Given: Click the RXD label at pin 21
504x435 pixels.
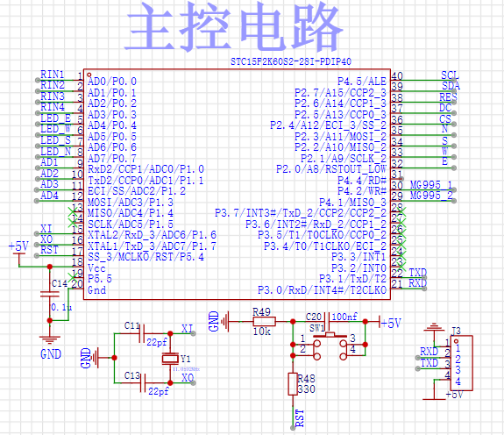Looking at the screenshot, I should 417,283.
